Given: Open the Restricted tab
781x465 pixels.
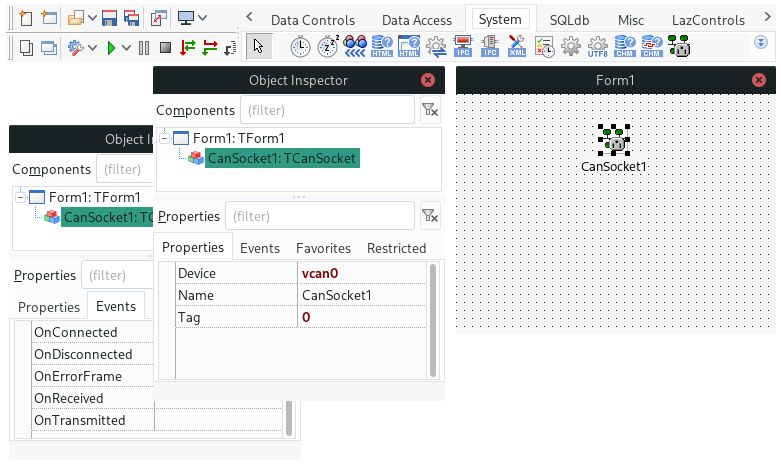Looking at the screenshot, I should coord(396,248).
